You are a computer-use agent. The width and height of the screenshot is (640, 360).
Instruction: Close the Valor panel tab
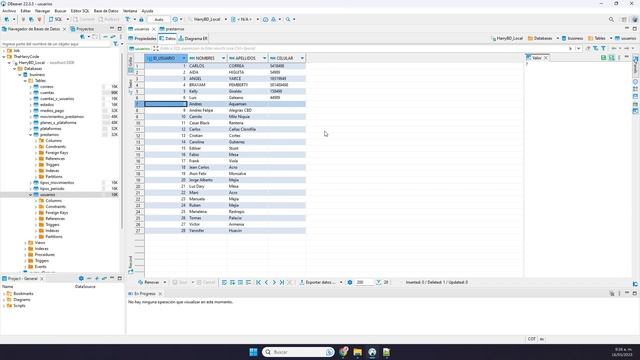pyautogui.click(x=546, y=58)
